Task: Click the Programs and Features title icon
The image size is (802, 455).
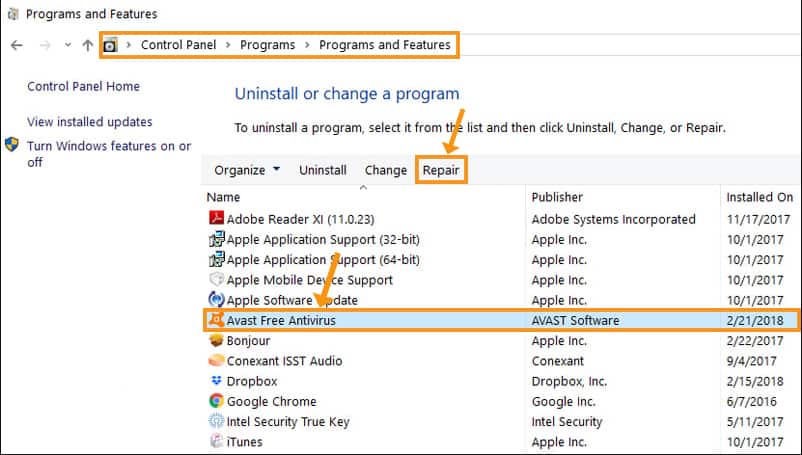Action: tap(13, 14)
